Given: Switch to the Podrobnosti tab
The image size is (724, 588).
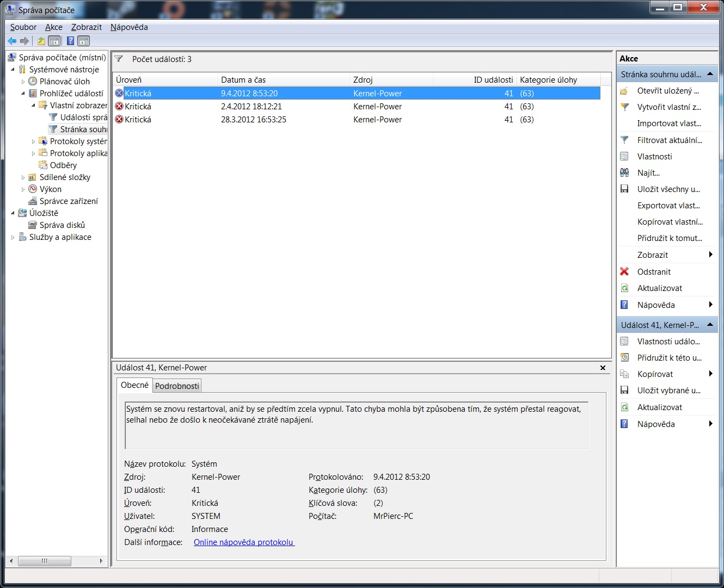Looking at the screenshot, I should (177, 386).
